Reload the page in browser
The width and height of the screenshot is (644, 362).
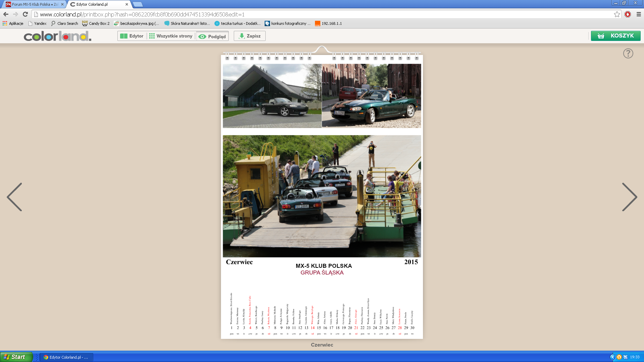point(25,14)
